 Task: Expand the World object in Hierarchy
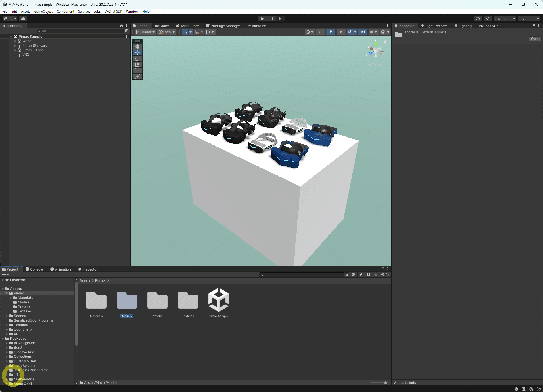tap(15, 41)
